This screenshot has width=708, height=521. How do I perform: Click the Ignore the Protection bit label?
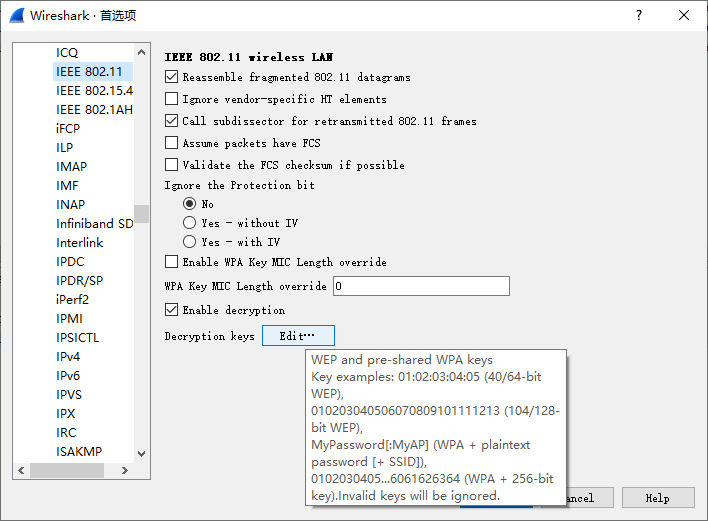coord(239,185)
